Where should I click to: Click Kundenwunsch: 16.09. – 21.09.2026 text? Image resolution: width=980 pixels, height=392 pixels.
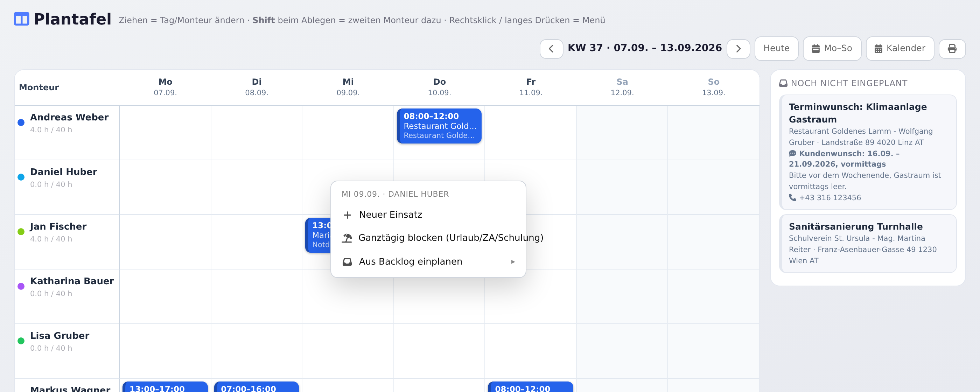(844, 159)
